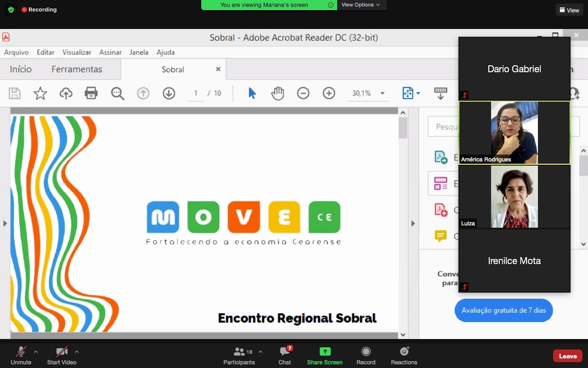Viewport: 588px width, 368px height.
Task: Open the 30,1% zoom level dropdown
Action: (382, 93)
